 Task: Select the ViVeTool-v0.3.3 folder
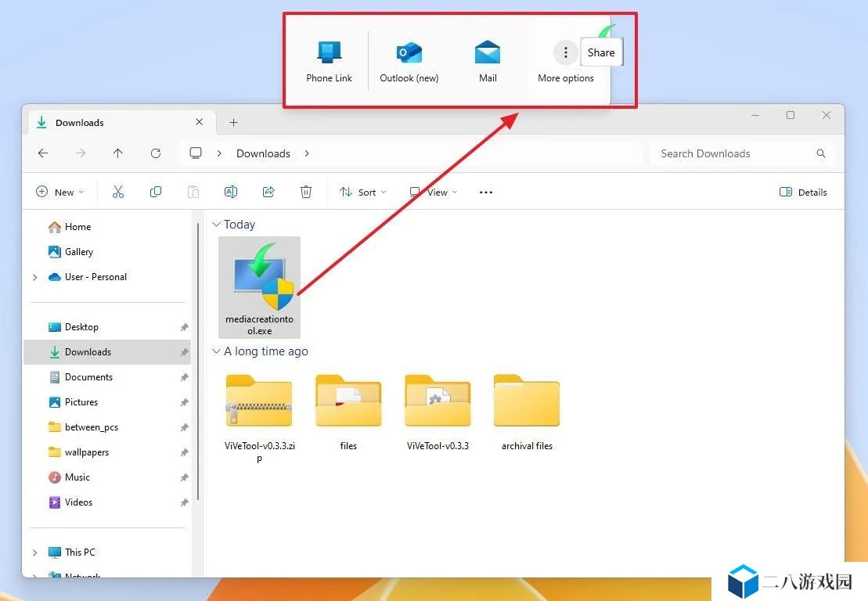click(x=438, y=412)
